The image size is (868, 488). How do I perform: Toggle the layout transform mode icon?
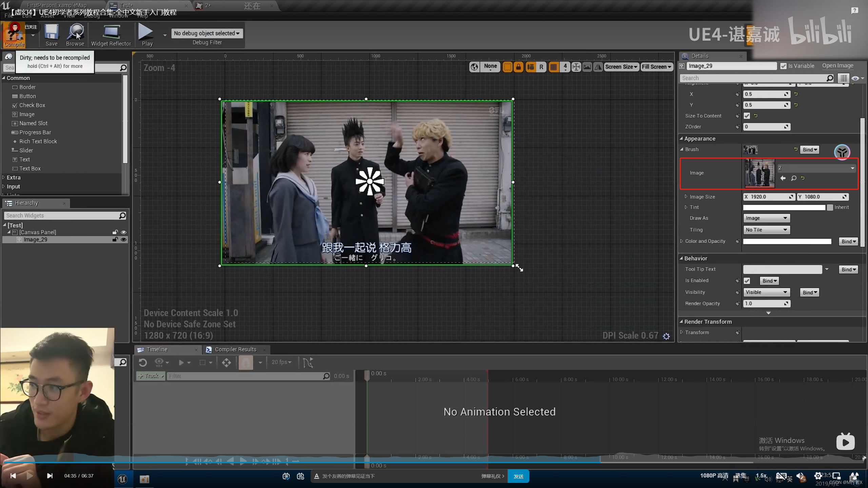click(x=530, y=67)
